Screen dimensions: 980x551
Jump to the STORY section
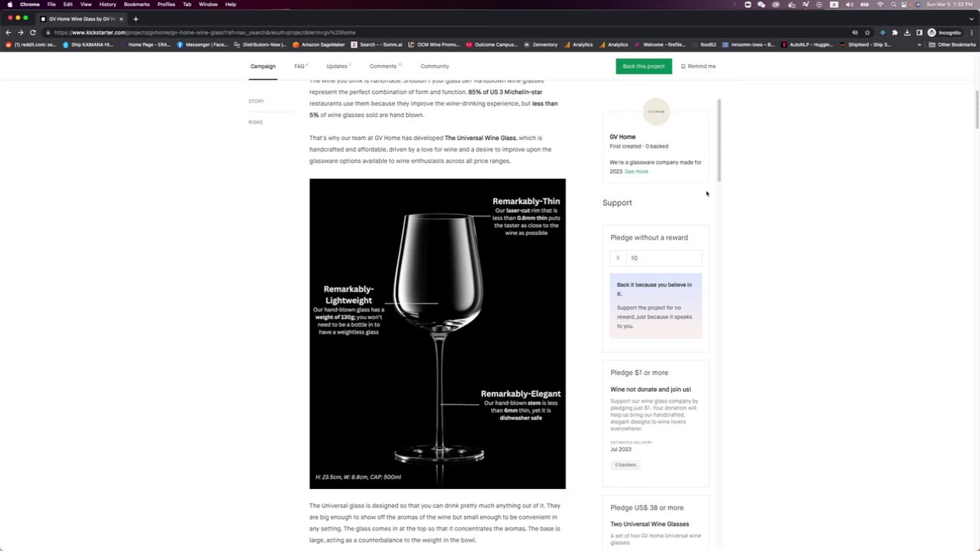(x=256, y=101)
